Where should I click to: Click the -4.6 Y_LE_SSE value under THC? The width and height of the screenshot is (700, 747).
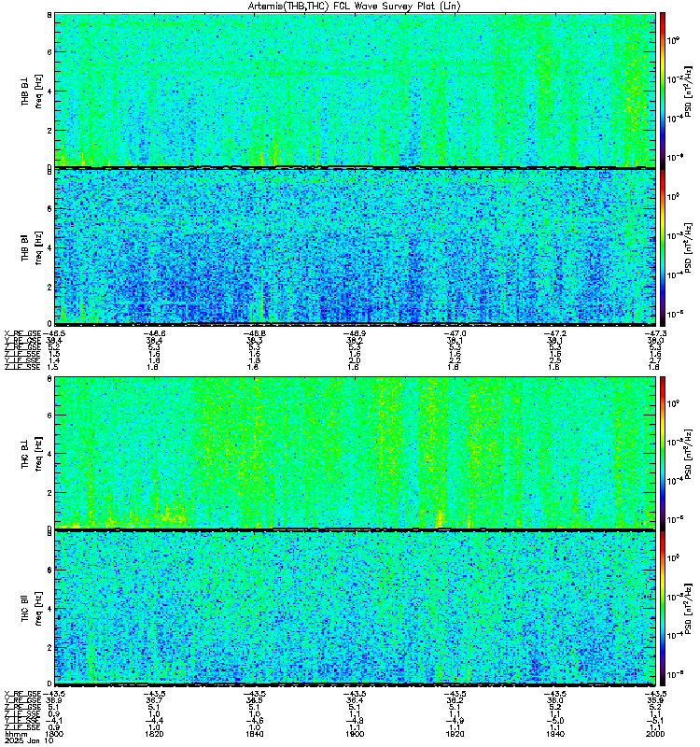tap(254, 721)
